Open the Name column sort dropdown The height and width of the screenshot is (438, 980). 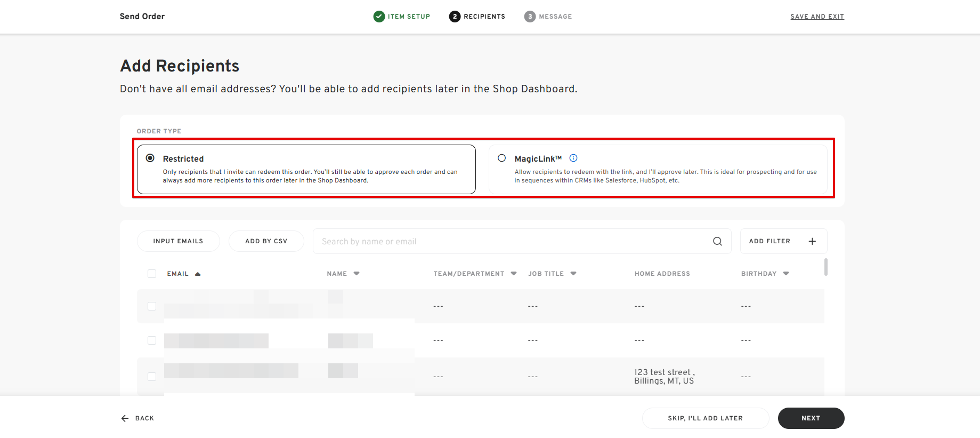(357, 274)
